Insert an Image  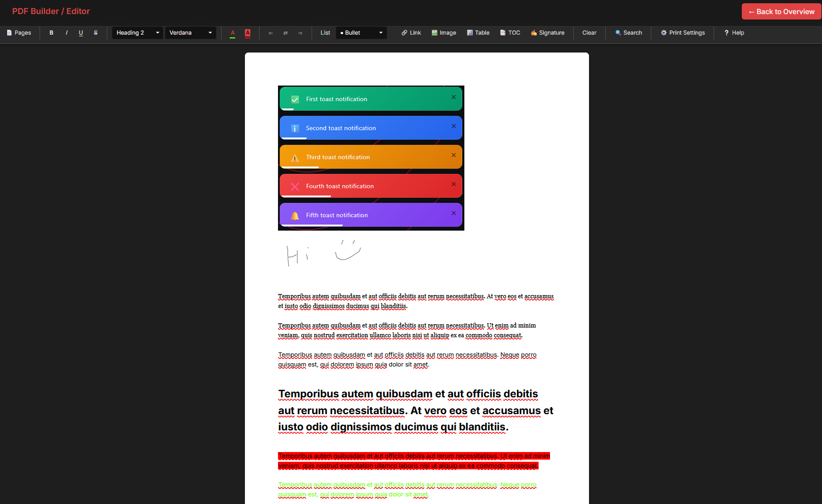(444, 33)
